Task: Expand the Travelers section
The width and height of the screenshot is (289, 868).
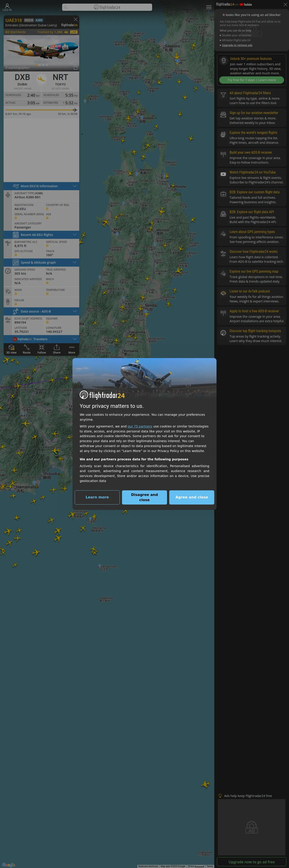Action: [41, 339]
